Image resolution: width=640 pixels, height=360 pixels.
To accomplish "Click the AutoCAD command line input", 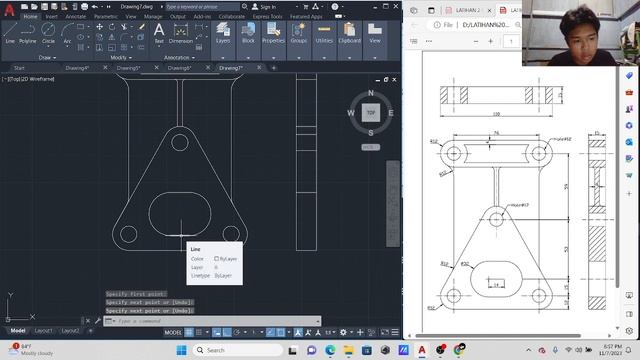I will pos(212,321).
